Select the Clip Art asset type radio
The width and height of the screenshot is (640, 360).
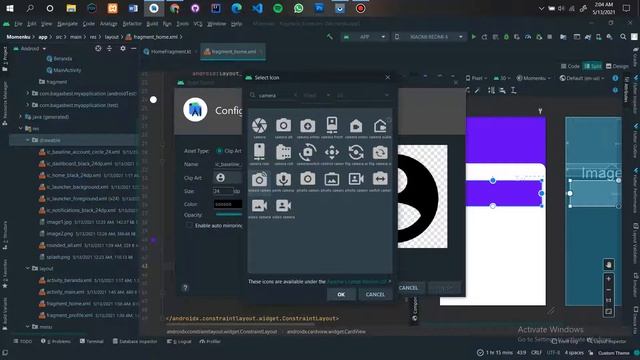pos(219,151)
